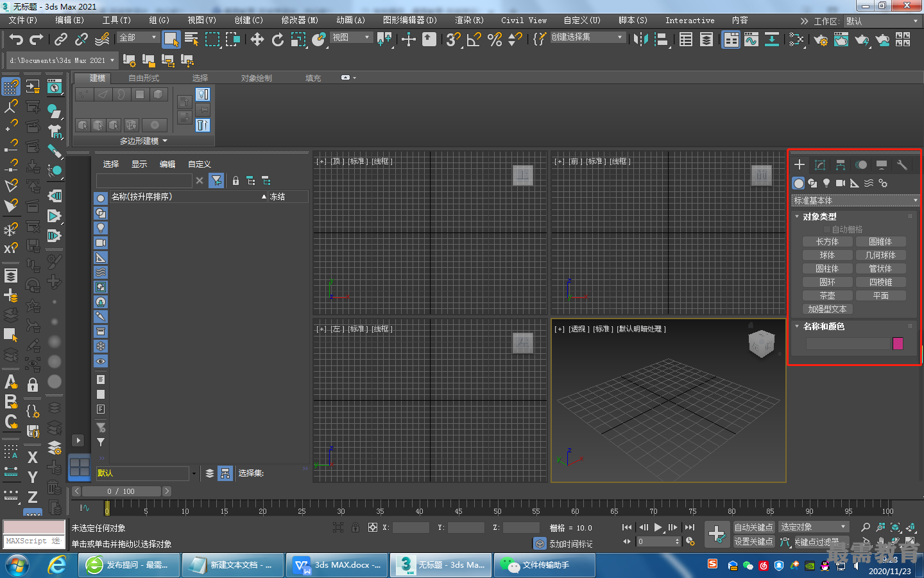Open the 渲染(R) menu
The width and height of the screenshot is (924, 578).
click(x=469, y=21)
